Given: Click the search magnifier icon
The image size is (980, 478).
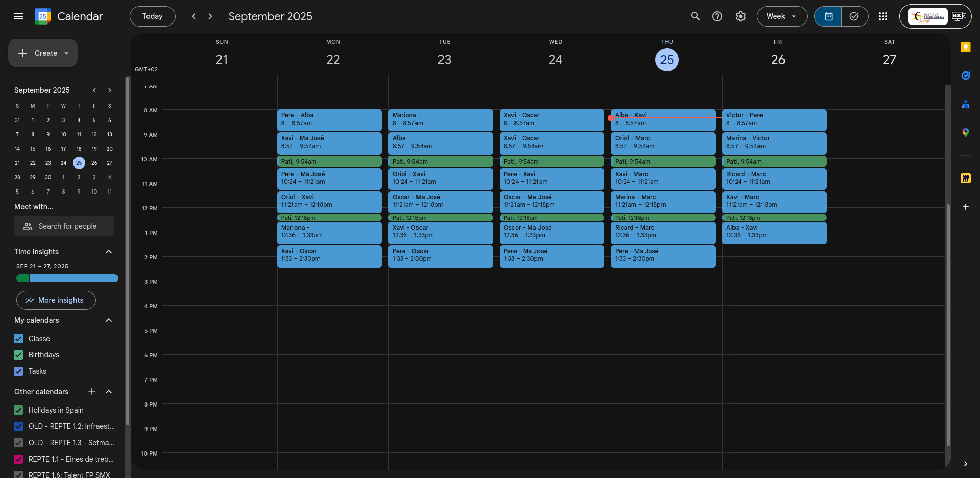Looking at the screenshot, I should click(695, 16).
